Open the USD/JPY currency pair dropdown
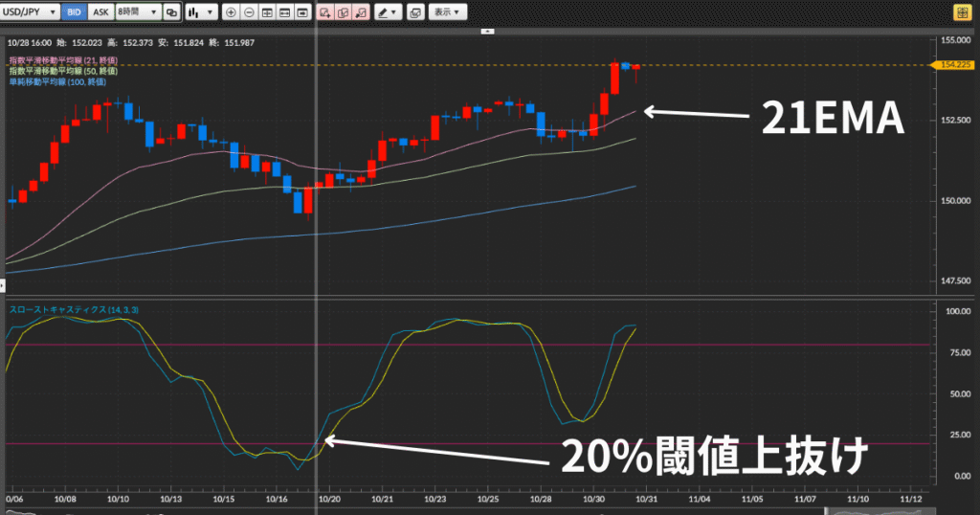The height and width of the screenshot is (515, 980). click(31, 12)
